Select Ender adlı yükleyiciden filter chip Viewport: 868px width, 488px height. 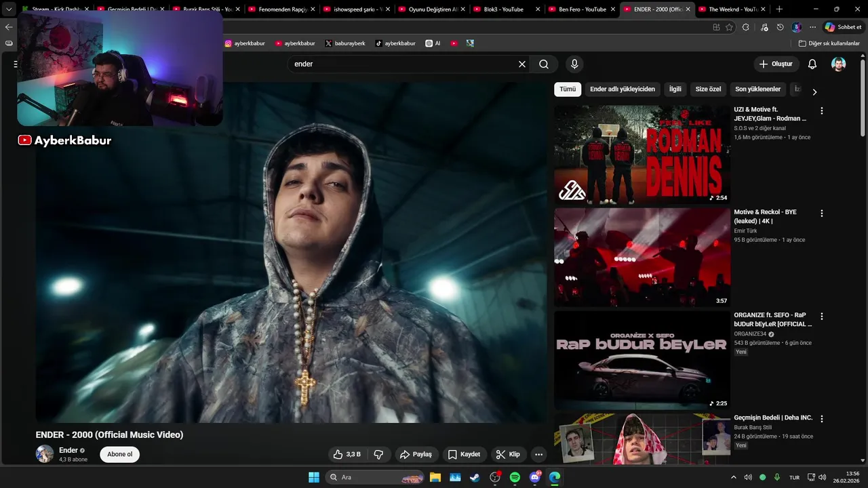623,89
